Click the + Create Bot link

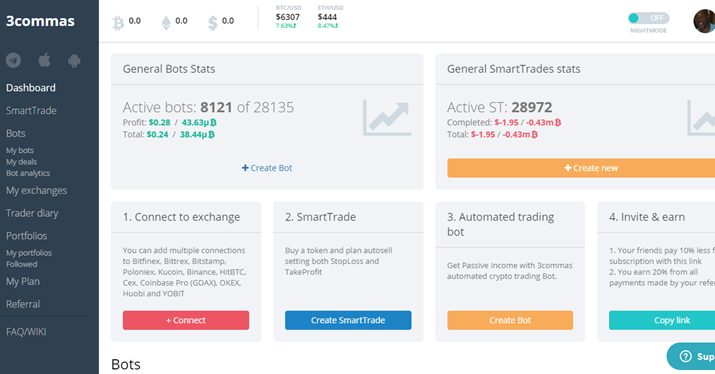pos(267,168)
